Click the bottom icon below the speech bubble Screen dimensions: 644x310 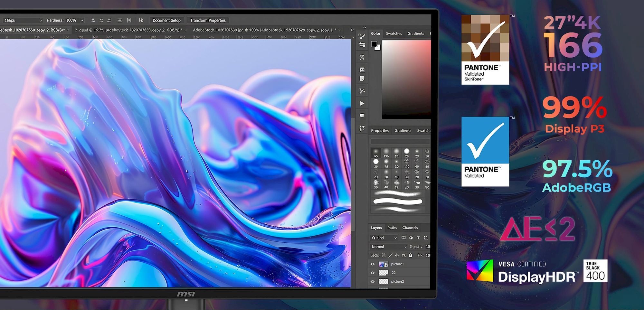(362, 128)
